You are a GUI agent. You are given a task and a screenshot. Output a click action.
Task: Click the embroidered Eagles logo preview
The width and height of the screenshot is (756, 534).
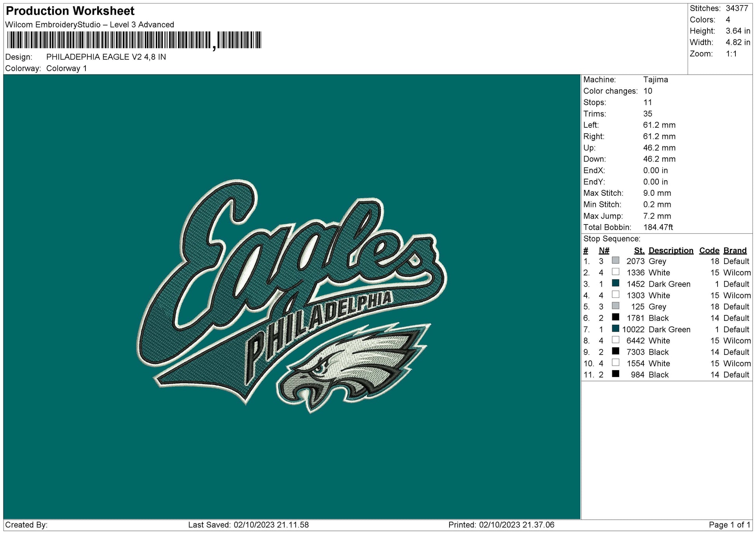[292, 297]
